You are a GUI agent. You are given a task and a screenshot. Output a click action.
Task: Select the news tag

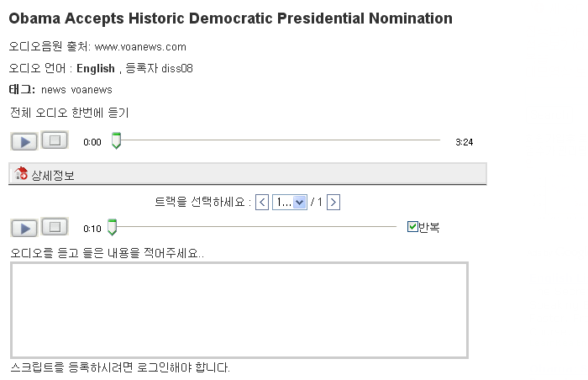click(53, 90)
